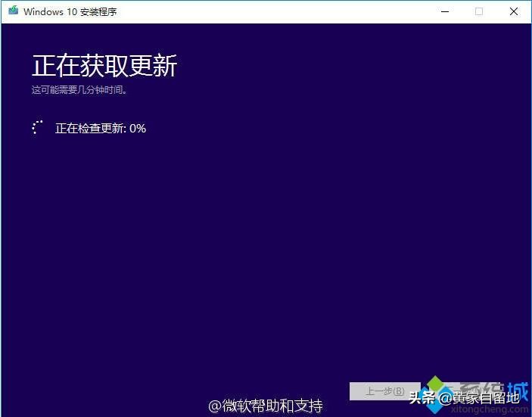This screenshot has width=532, height=417.
Task: Click the Windows 10 安装程序 title text
Action: click(70, 11)
